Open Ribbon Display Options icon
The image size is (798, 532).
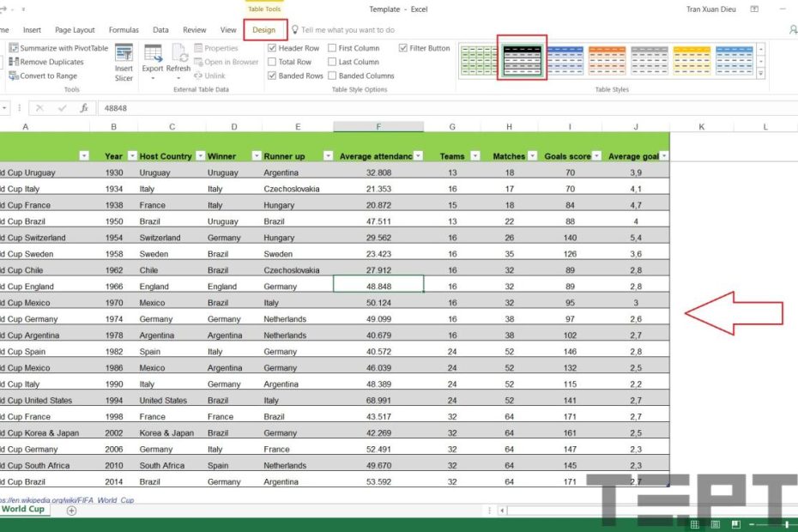pyautogui.click(x=754, y=9)
